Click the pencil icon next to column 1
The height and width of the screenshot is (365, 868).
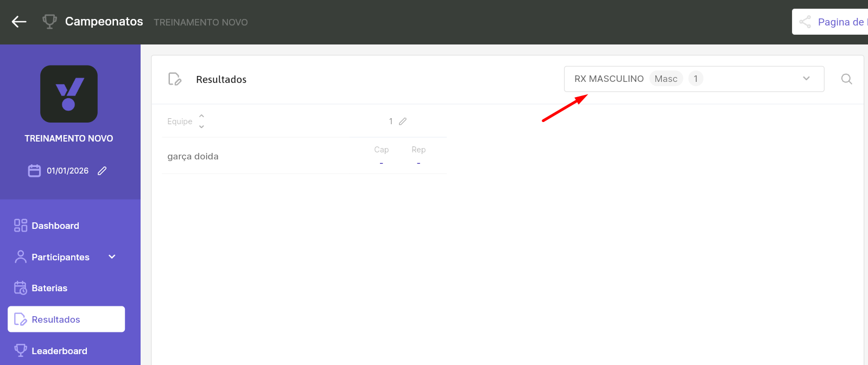click(x=403, y=121)
